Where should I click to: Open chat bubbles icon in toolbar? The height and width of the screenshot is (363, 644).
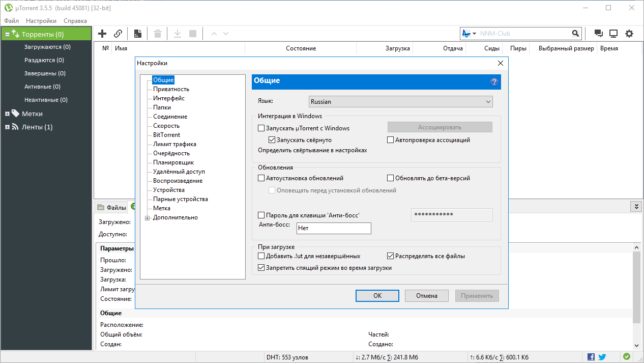[x=599, y=34]
